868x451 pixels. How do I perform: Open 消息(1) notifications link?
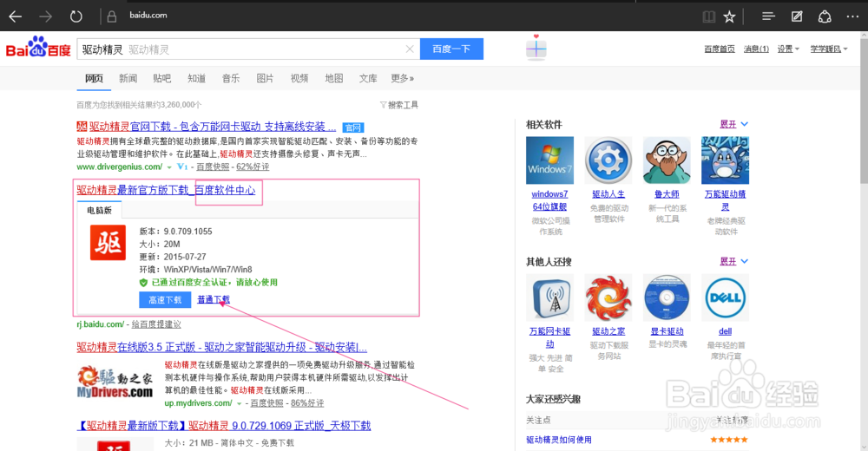coord(756,49)
